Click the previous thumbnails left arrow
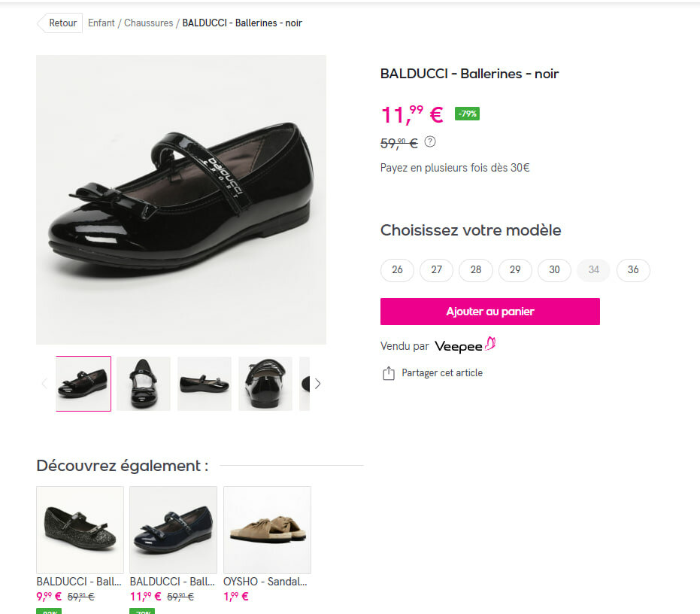700x614 pixels. [x=44, y=384]
